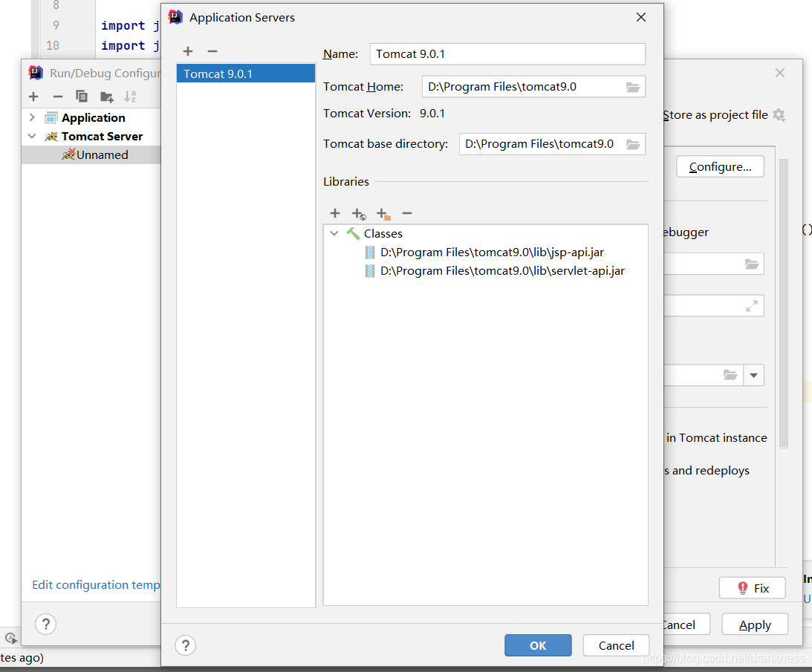This screenshot has height=672, width=812.
Task: Select the servlet-api.jar library entry
Action: pos(502,271)
